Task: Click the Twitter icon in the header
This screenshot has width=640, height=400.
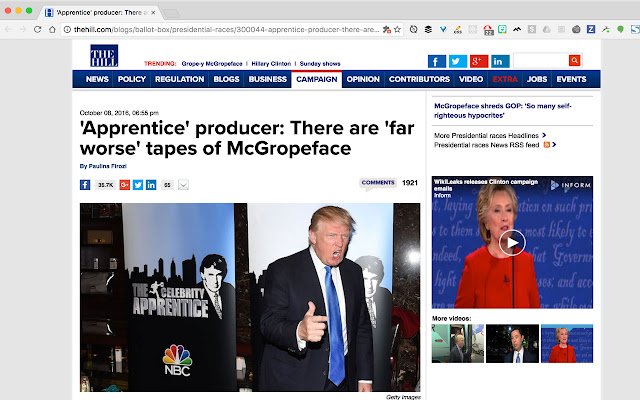Action: 458,62
